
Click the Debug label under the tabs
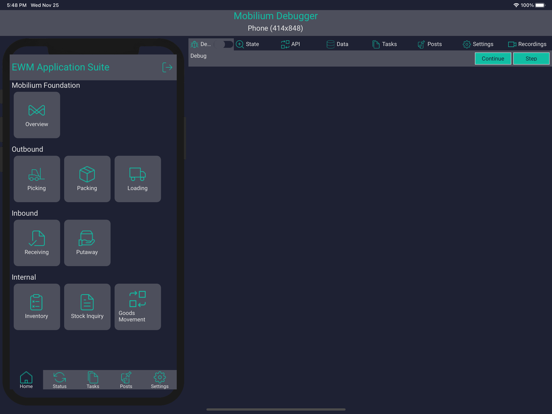[x=199, y=56]
